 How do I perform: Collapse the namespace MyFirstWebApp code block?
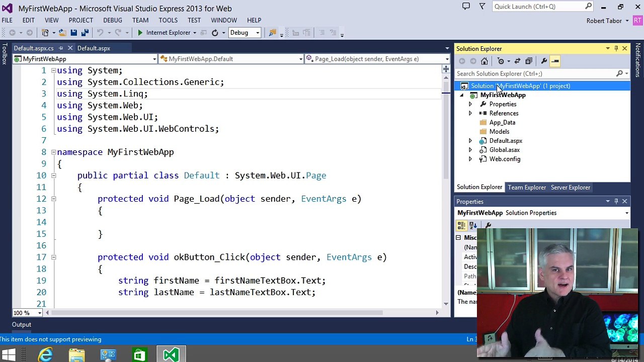coord(53,152)
